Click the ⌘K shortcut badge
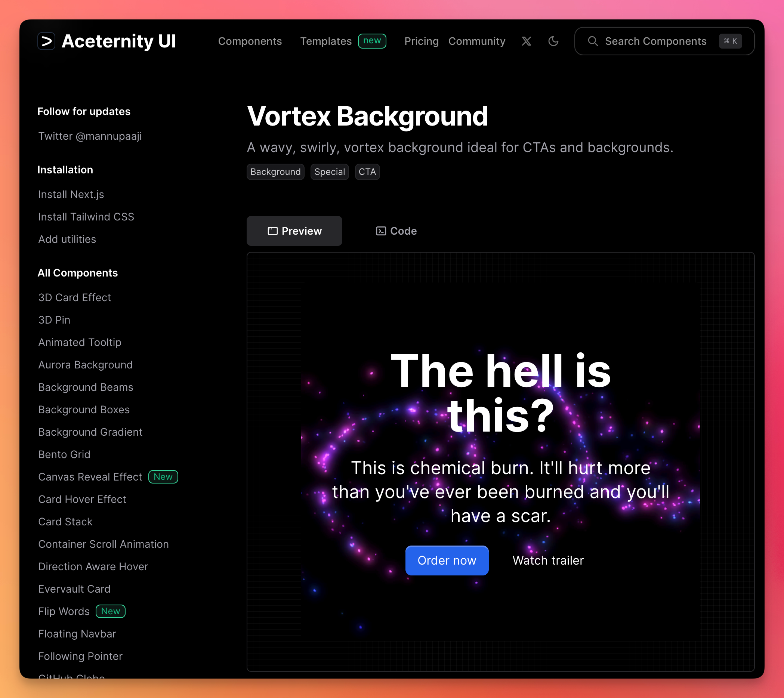The image size is (784, 698). coord(730,41)
